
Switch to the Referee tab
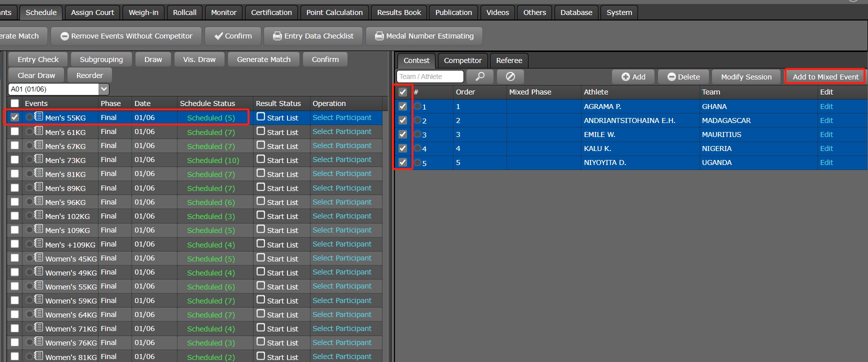[508, 60]
